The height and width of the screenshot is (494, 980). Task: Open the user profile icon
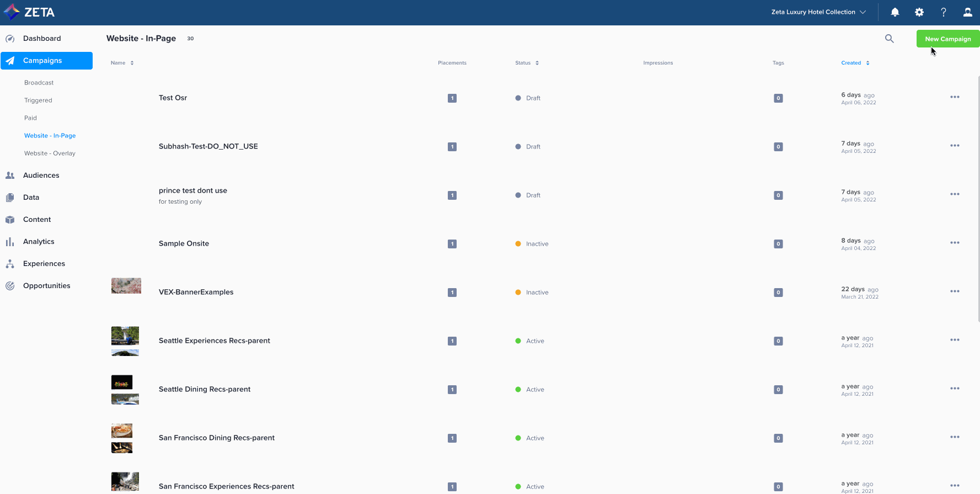click(967, 12)
